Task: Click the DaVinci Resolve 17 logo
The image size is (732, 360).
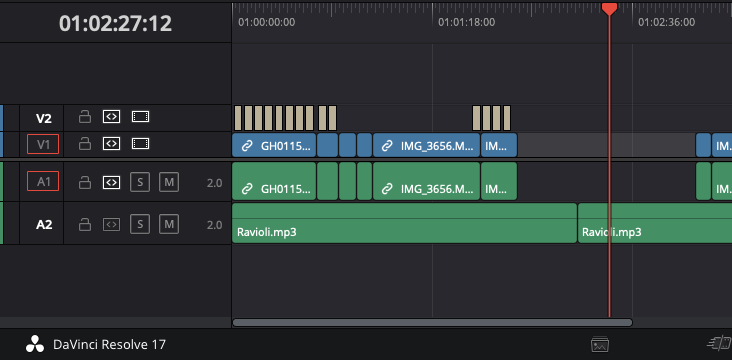Action: 35,345
